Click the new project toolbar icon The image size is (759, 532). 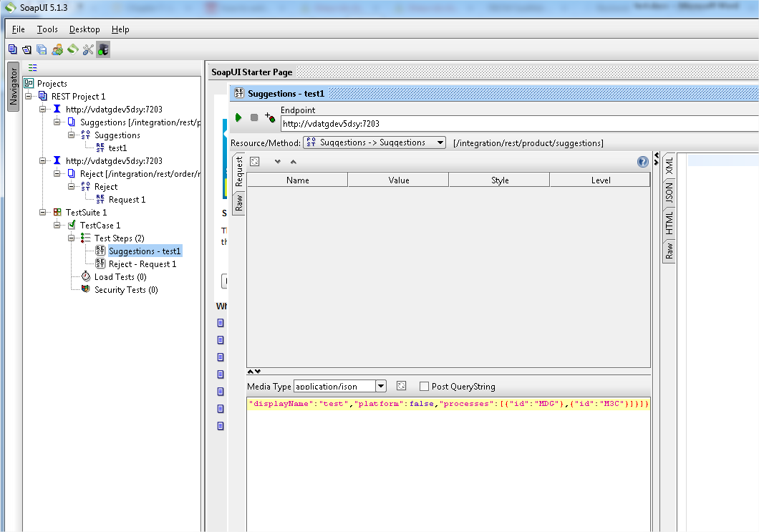click(x=13, y=49)
